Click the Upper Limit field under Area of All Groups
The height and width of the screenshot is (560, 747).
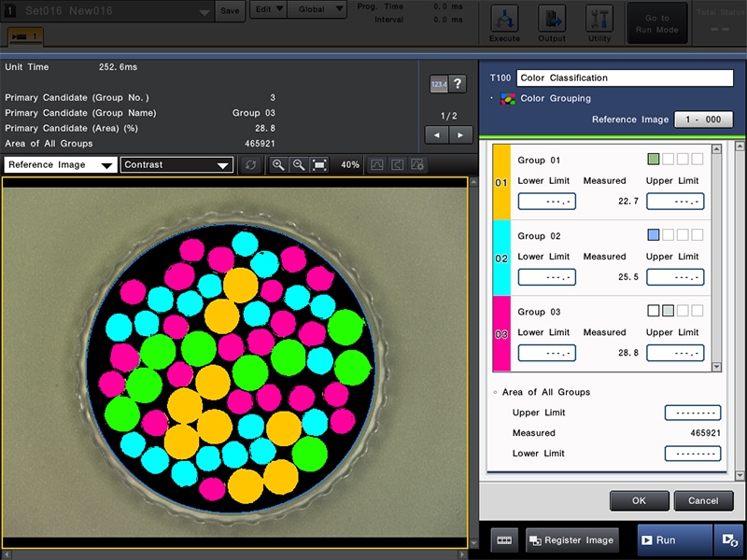pyautogui.click(x=693, y=413)
